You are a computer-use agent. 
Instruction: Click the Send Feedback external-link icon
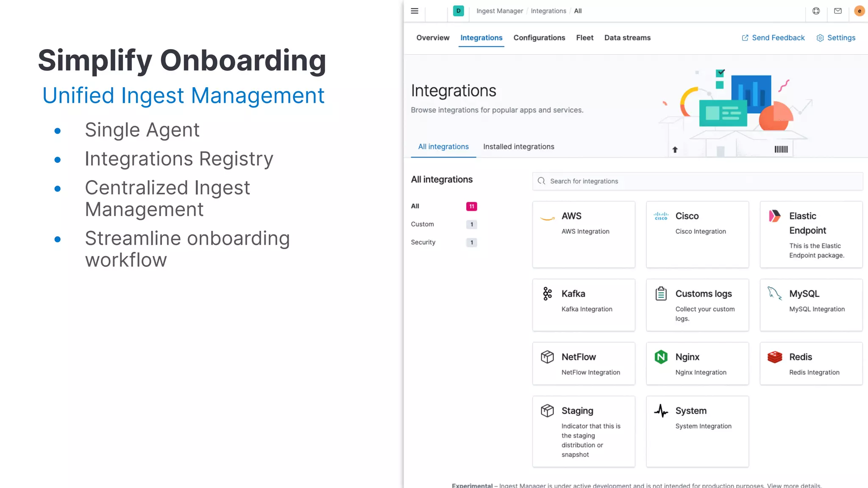(745, 38)
